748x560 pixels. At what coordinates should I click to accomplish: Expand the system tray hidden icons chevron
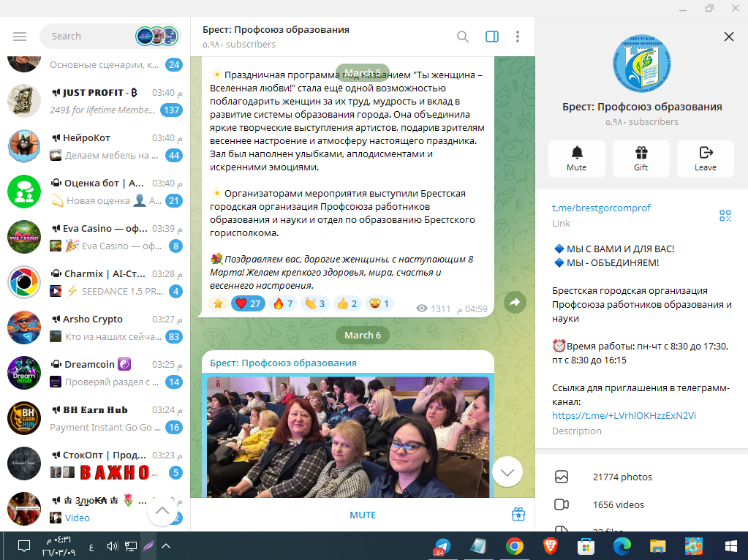166,546
